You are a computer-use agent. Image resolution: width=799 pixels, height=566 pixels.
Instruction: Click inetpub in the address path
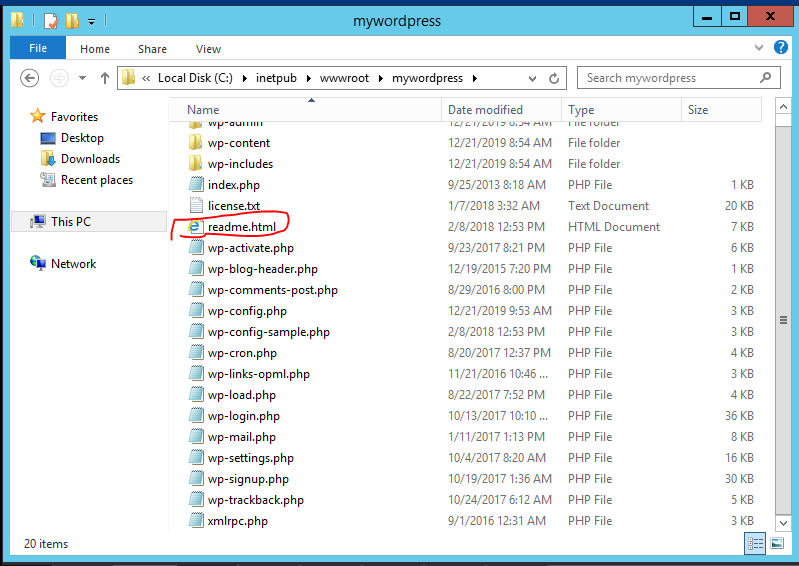pyautogui.click(x=276, y=78)
